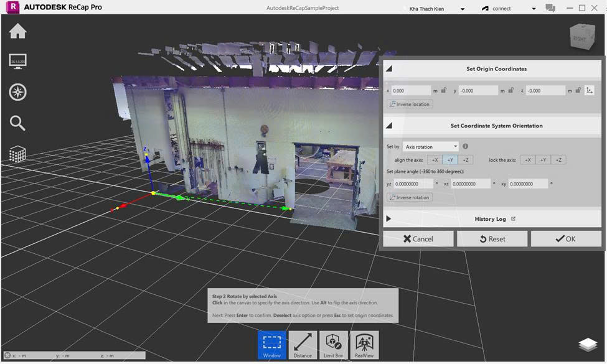Click the Inverse rotation button
Image resolution: width=607 pixels, height=364 pixels.
point(410,197)
